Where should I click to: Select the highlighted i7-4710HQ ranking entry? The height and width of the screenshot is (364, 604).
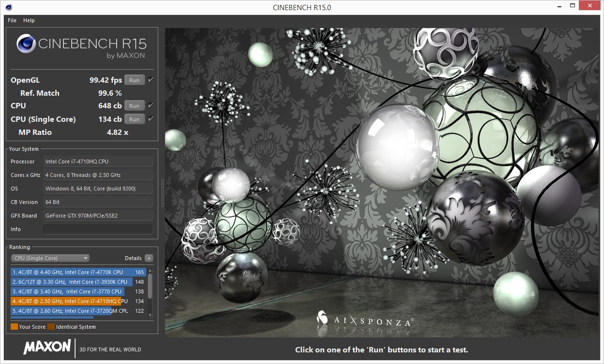tap(78, 301)
